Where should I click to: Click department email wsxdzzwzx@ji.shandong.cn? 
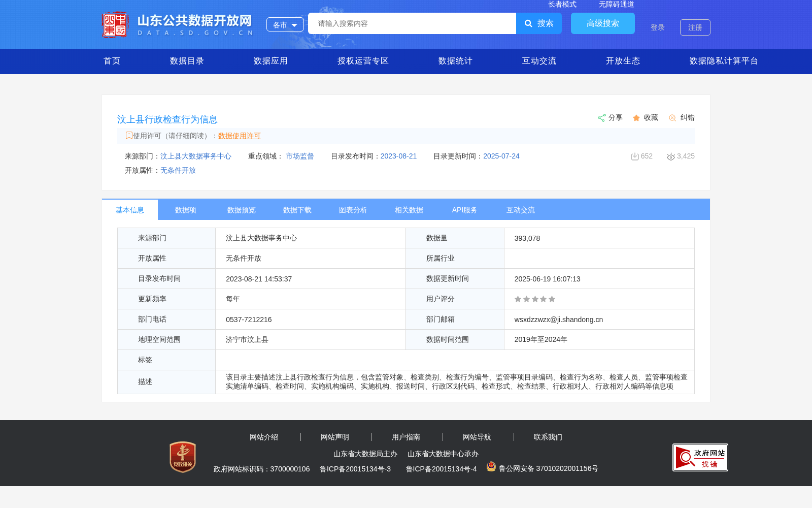coord(558,320)
